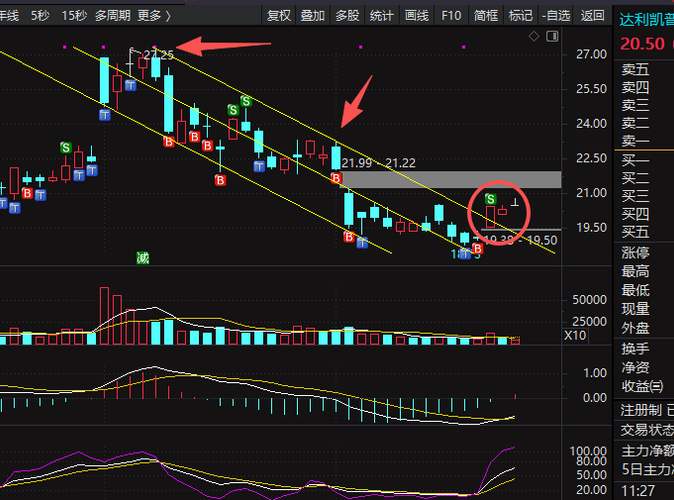Select the 15秒 period tab
674x500 pixels.
[74, 16]
